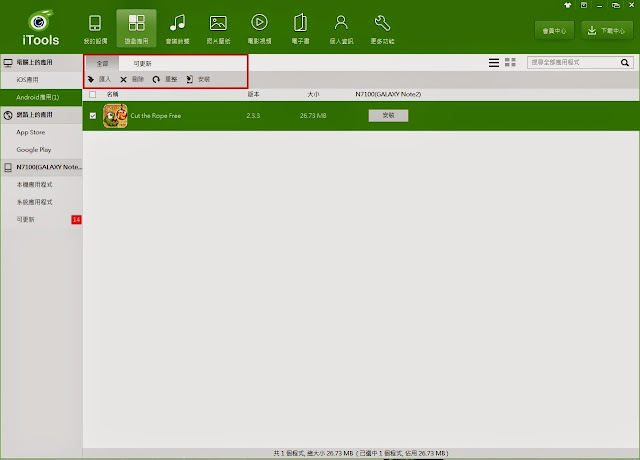The height and width of the screenshot is (460, 640).
Task: Click the Delete (刪除) X toolbar item
Action: coord(132,79)
